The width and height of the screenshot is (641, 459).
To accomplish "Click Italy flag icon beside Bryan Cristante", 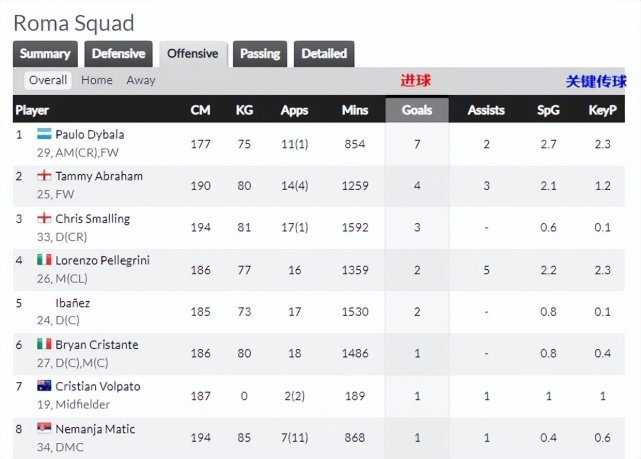I will (44, 344).
